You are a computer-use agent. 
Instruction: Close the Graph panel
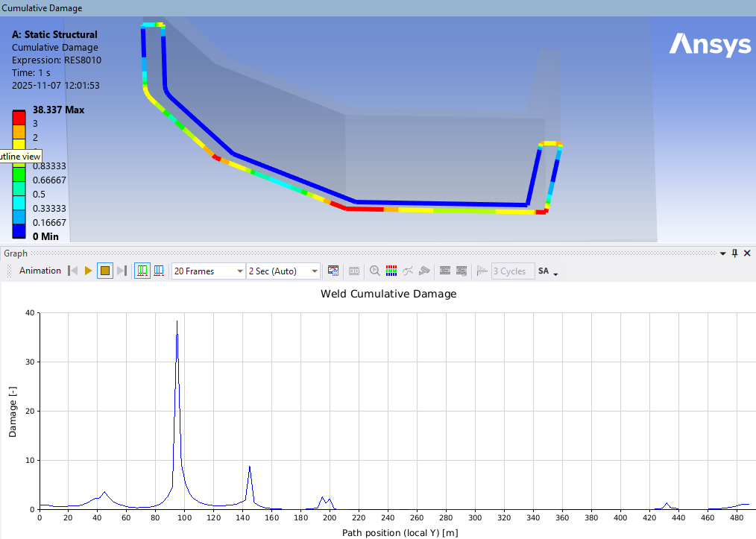tap(747, 253)
